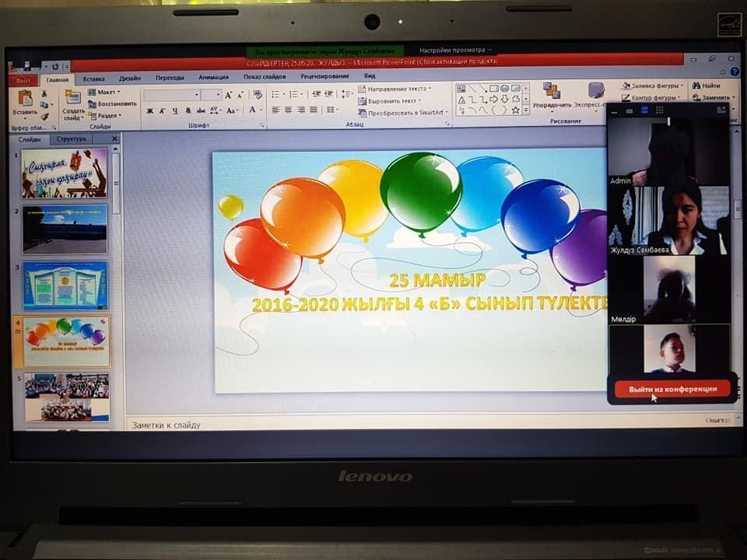Click the numbered list icon

click(x=295, y=95)
